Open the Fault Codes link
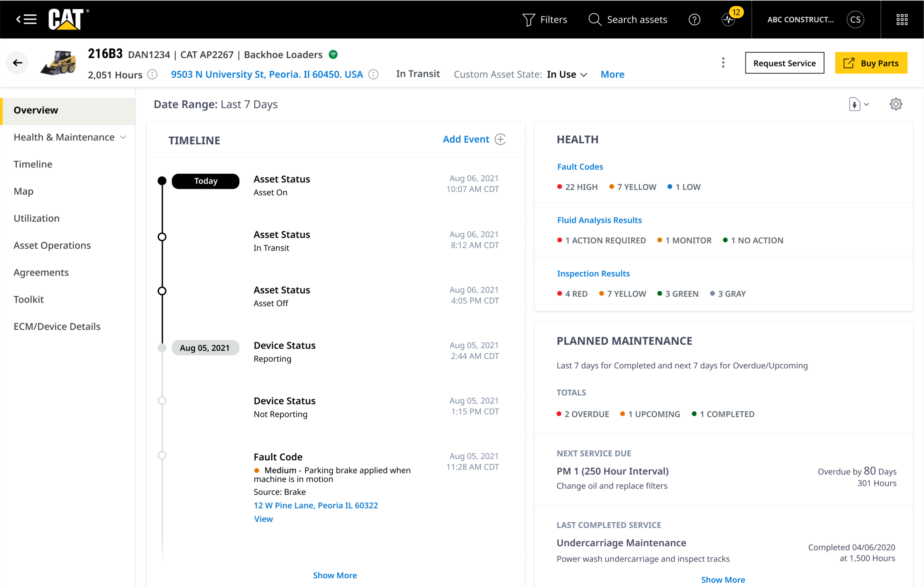Image resolution: width=924 pixels, height=587 pixels. coord(580,167)
